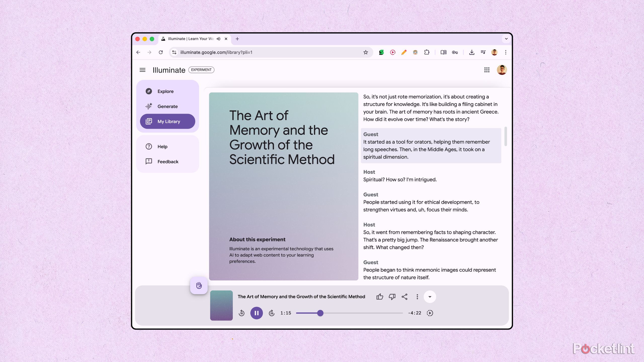Change playback speed
The height and width of the screenshot is (362, 644).
tap(430, 313)
